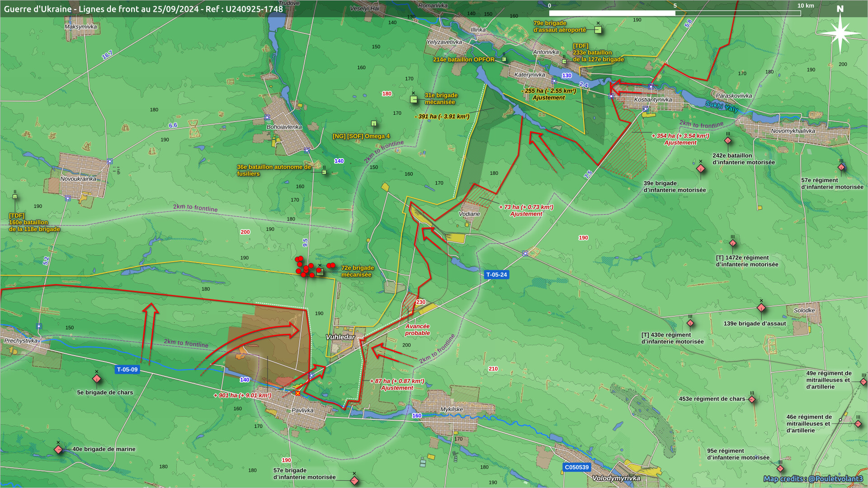Click the Vuhledar town label
This screenshot has height=488, width=868.
[x=340, y=337]
